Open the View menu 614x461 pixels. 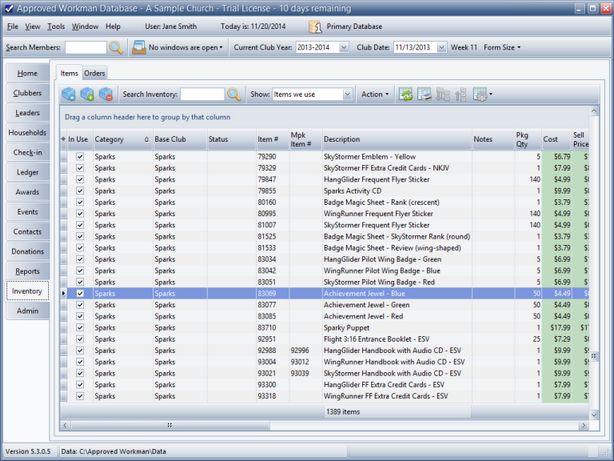pos(33,27)
